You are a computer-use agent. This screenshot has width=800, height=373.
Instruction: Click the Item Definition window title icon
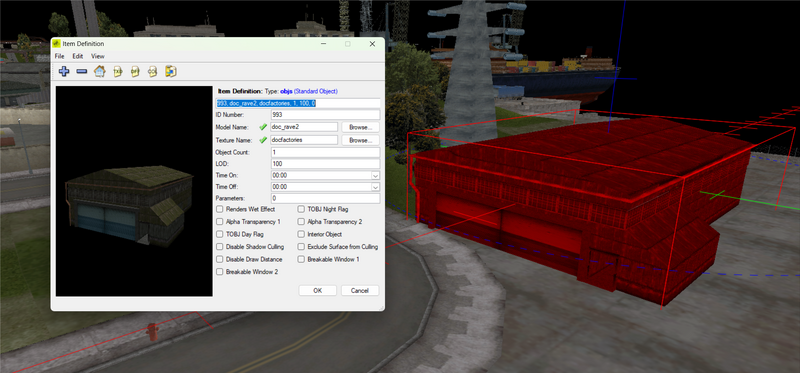click(57, 44)
